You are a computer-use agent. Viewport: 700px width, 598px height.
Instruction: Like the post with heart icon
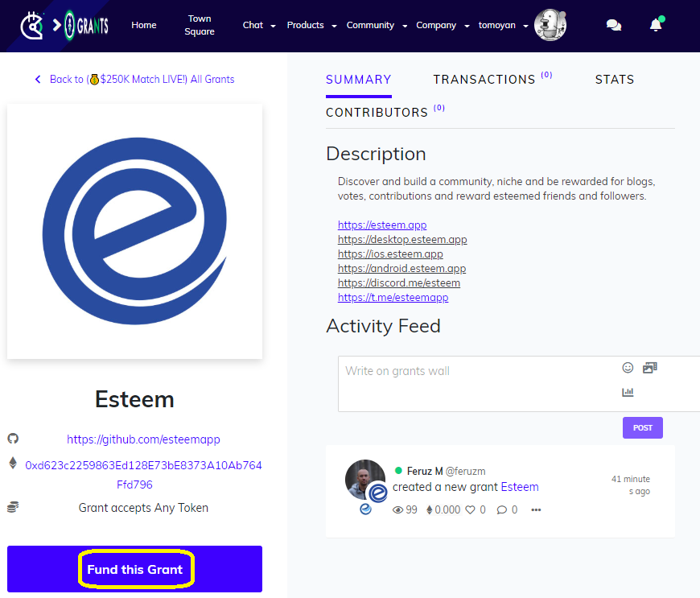point(470,509)
